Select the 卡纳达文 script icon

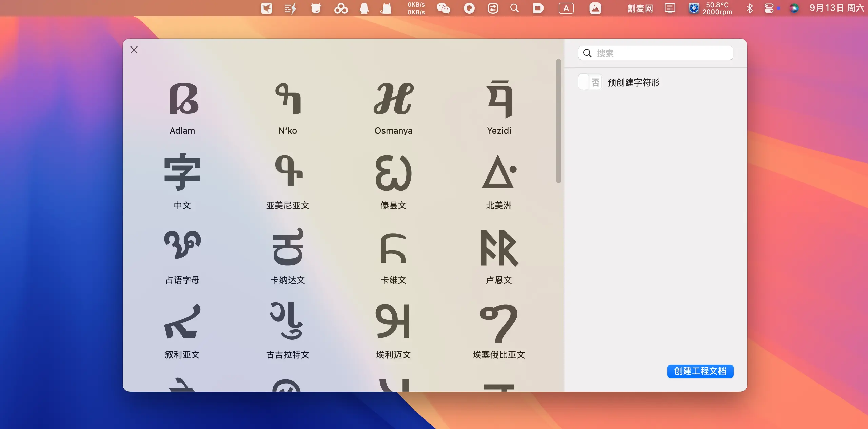coord(288,247)
